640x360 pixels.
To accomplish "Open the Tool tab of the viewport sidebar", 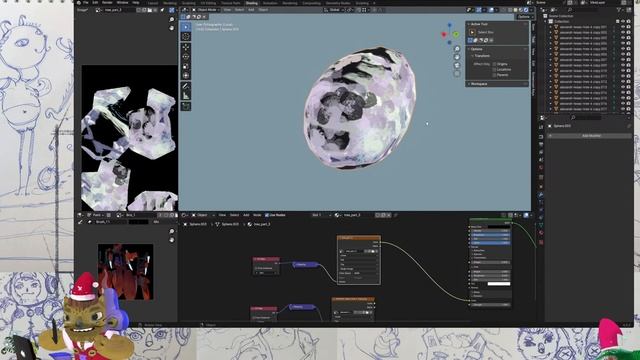I will click(x=533, y=39).
